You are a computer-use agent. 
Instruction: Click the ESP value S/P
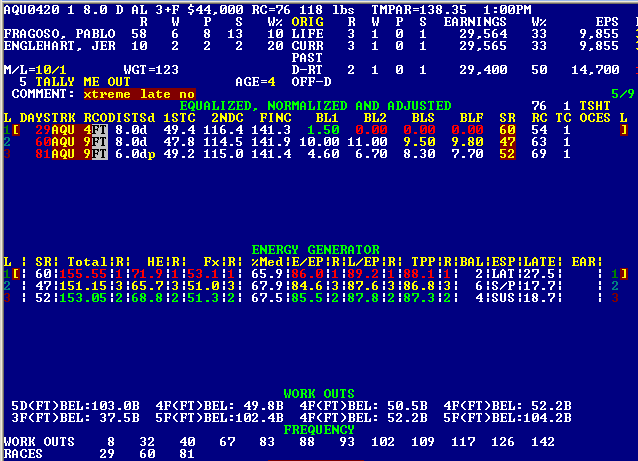point(503,286)
